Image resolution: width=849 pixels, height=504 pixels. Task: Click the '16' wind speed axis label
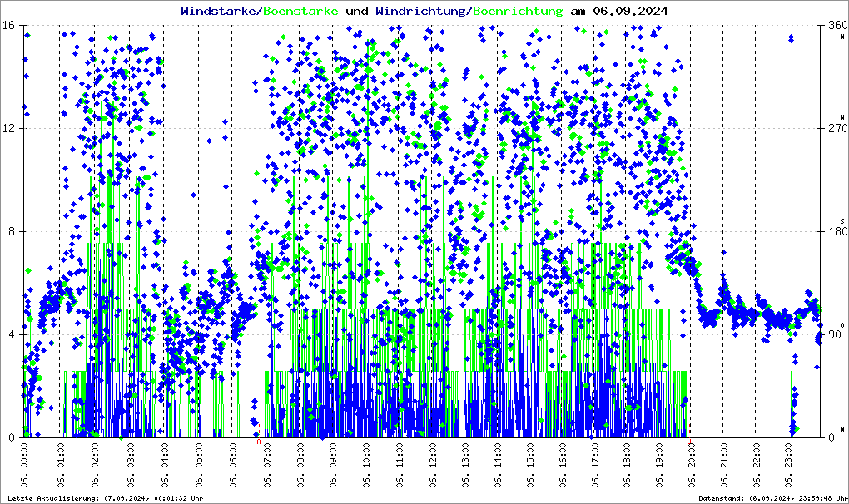click(x=8, y=26)
